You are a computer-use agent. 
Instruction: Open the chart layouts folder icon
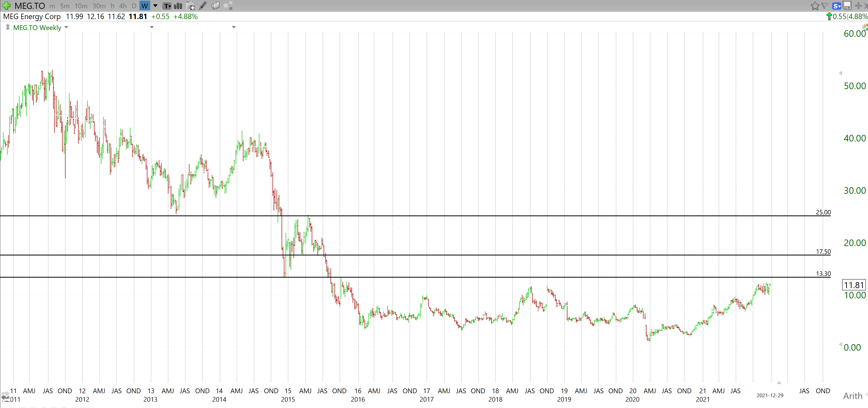point(216,6)
